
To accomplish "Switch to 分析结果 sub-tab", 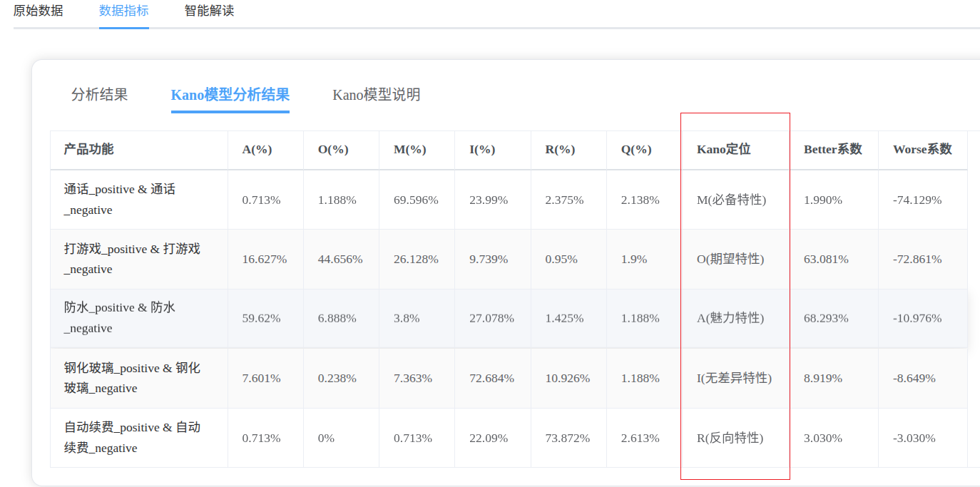I will (100, 94).
